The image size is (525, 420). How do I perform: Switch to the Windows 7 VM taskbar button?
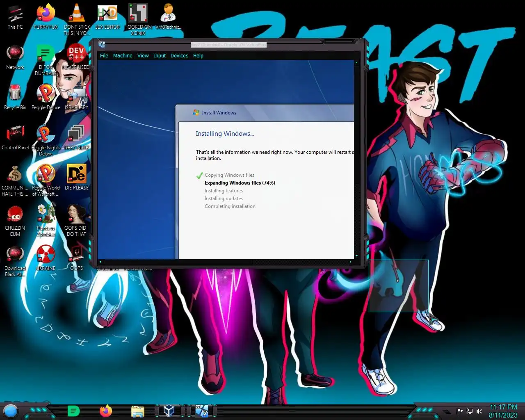(201, 411)
